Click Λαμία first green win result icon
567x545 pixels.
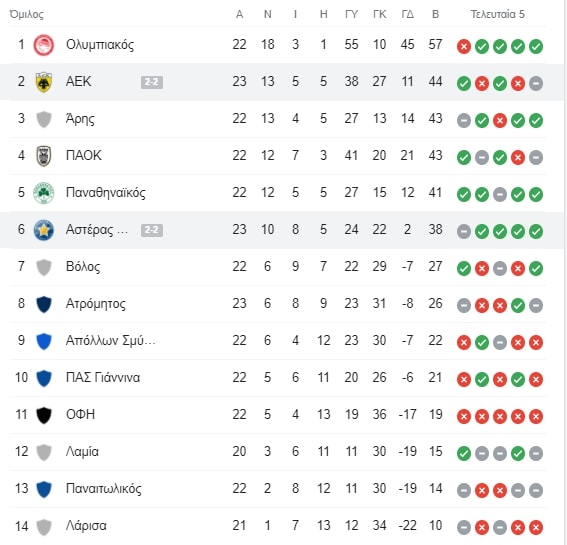click(x=464, y=454)
